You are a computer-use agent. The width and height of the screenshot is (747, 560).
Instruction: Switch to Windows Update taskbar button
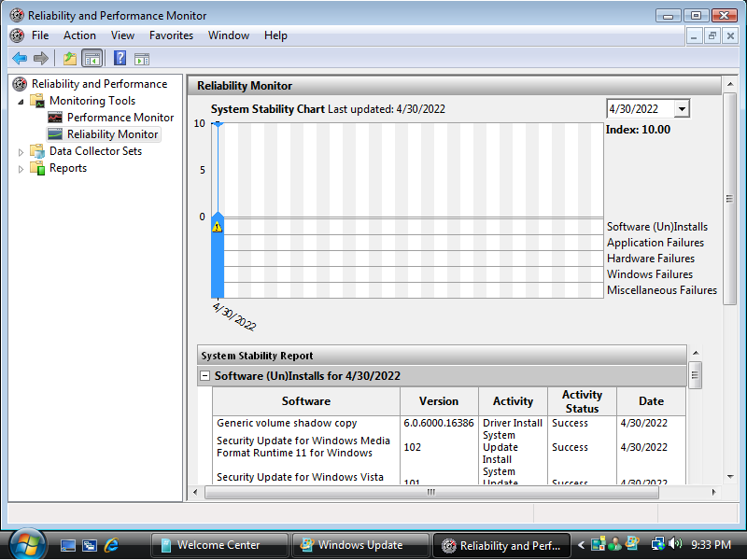(360, 545)
